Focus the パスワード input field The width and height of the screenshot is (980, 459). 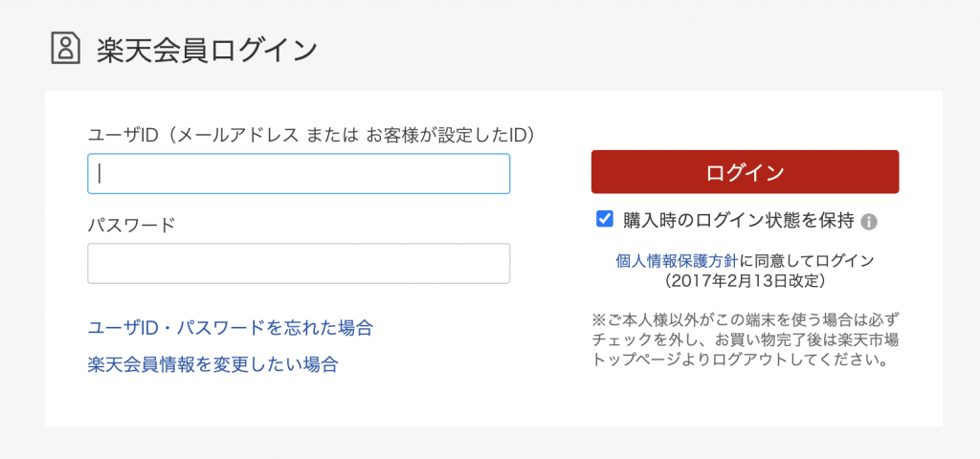[x=299, y=264]
